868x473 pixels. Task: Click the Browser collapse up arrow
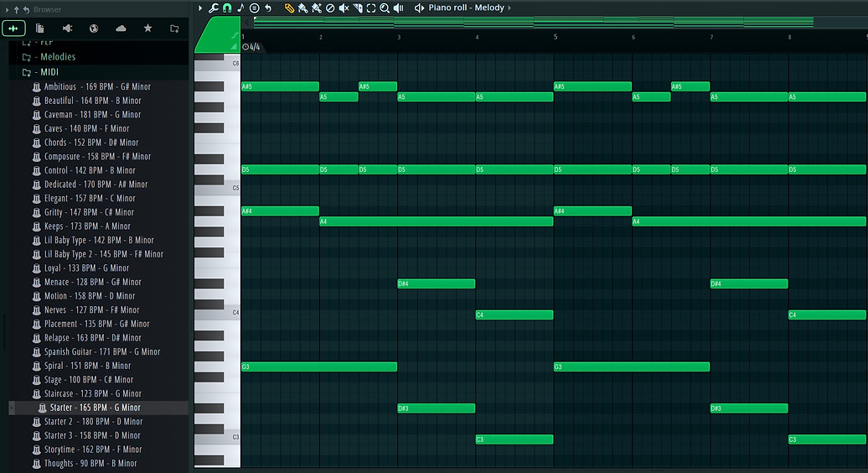click(16, 9)
